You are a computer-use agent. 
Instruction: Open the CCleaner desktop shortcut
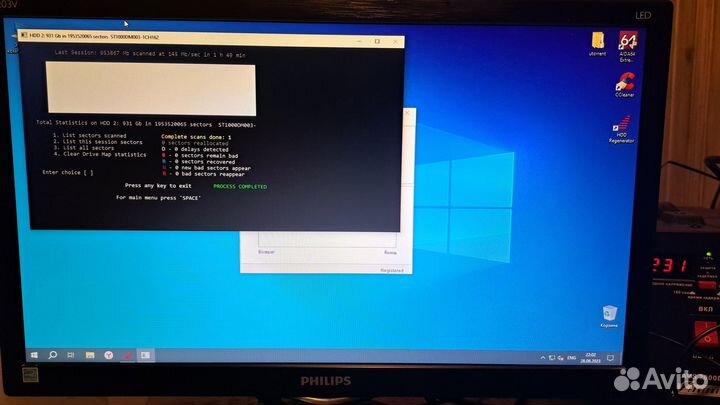point(625,84)
